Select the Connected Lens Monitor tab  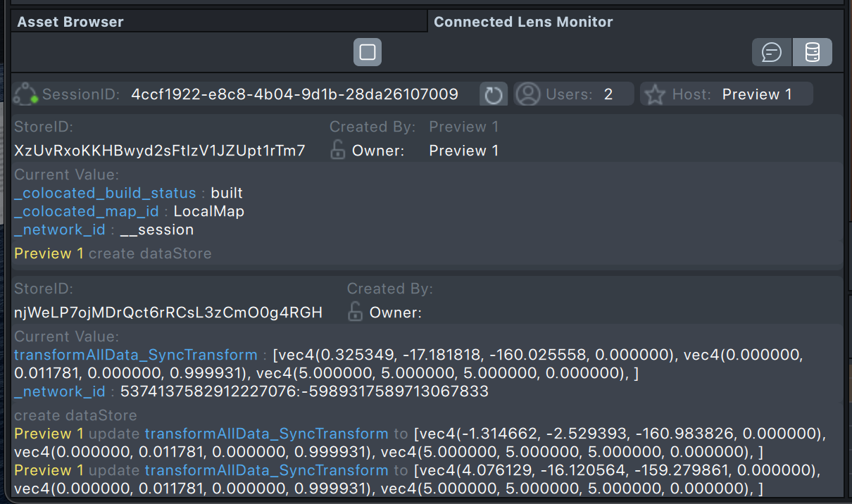tap(523, 22)
